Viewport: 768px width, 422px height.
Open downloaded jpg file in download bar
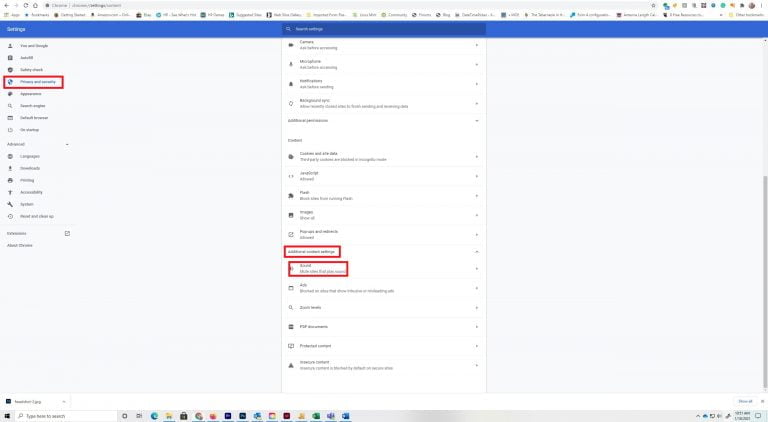(x=28, y=401)
